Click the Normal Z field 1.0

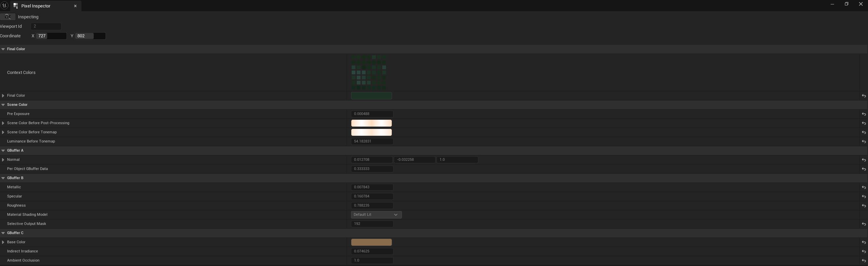[457, 159]
